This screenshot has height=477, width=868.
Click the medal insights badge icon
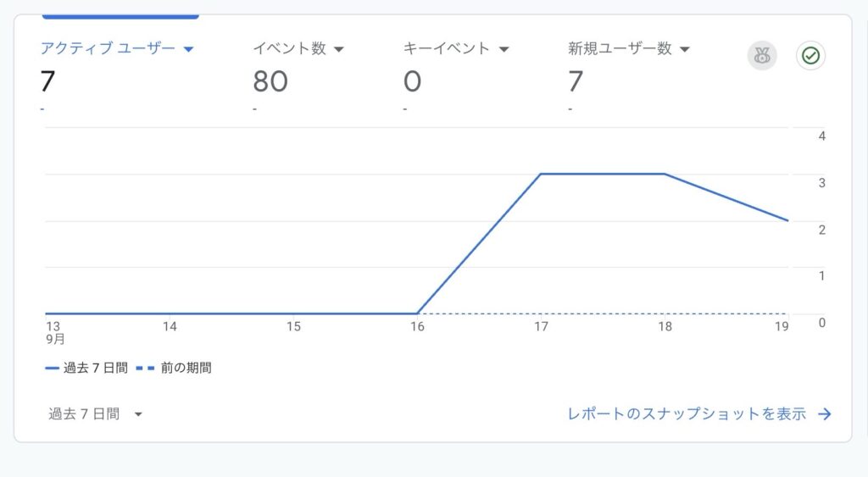[761, 56]
